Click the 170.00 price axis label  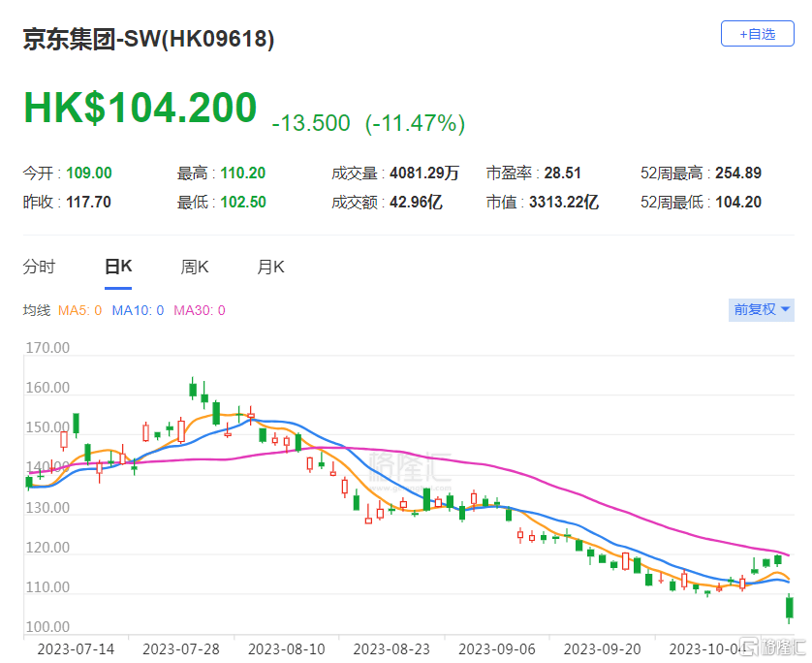[x=47, y=348]
